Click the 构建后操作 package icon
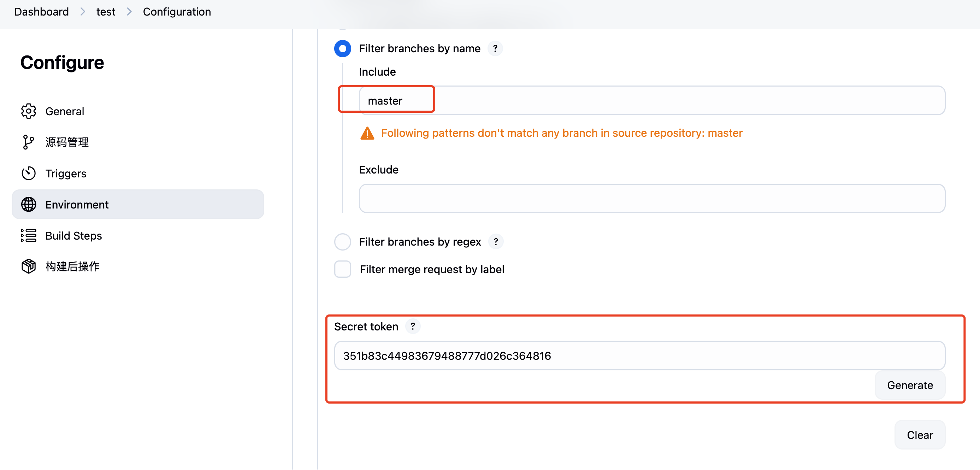 coord(28,266)
